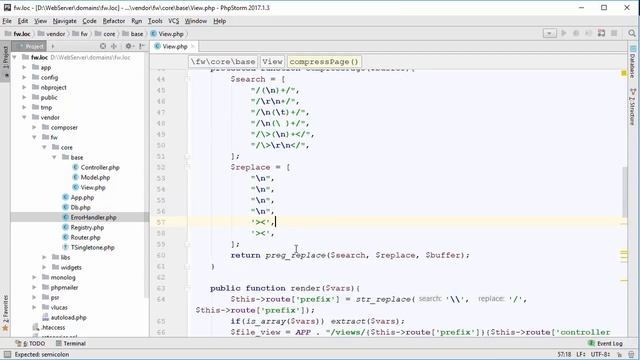The height and width of the screenshot is (360, 640).
Task: Click the Stop square toolbar icon
Action: 614,33
